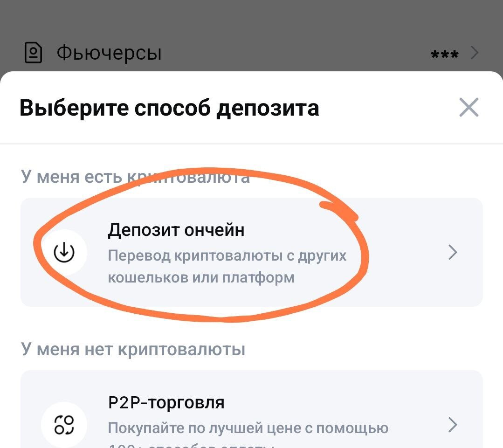Tap the hidden balance asterisks
The width and height of the screenshot is (503, 448).
[x=444, y=55]
